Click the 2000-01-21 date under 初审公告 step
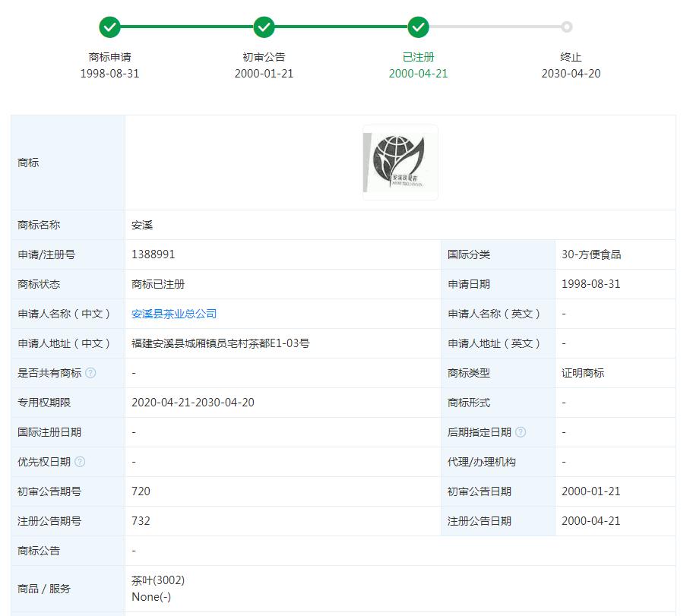The height and width of the screenshot is (616, 693). click(264, 74)
